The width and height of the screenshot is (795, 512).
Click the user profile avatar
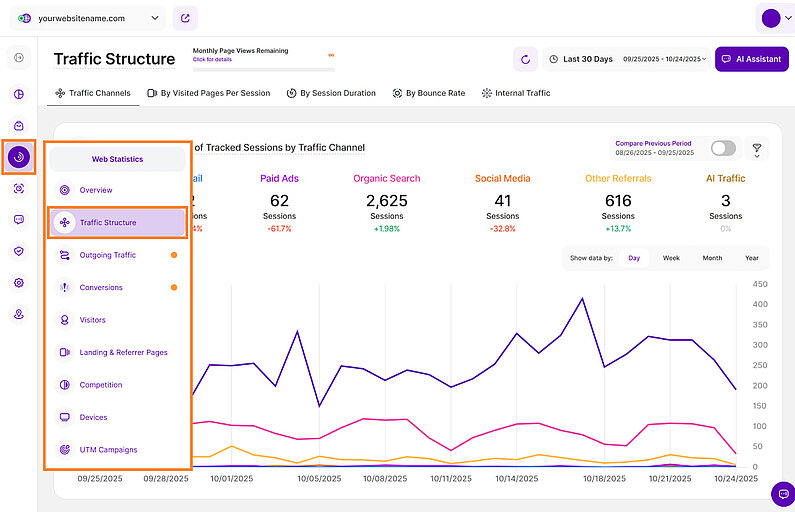click(x=770, y=18)
